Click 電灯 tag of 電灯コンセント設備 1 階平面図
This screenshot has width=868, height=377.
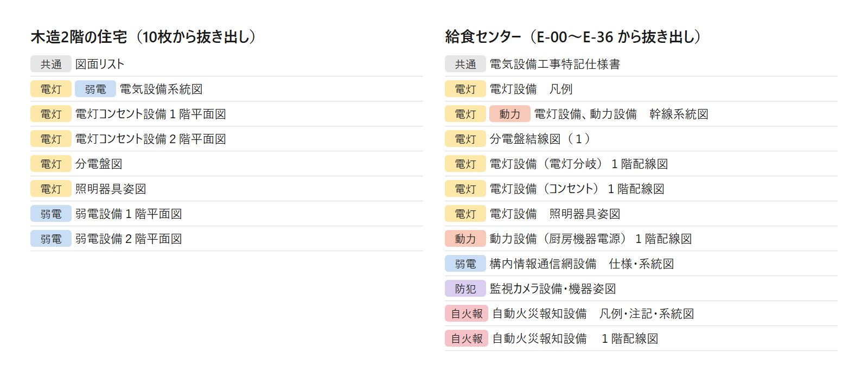click(x=51, y=114)
